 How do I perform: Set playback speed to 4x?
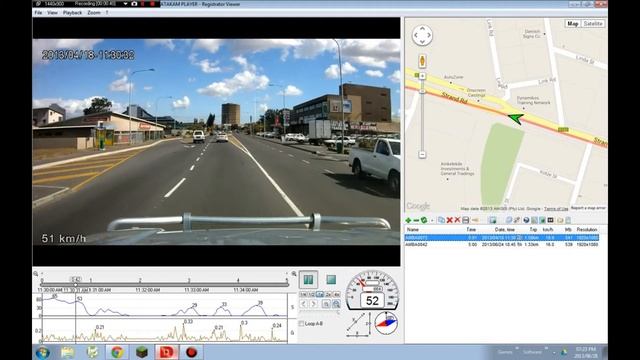(x=336, y=294)
